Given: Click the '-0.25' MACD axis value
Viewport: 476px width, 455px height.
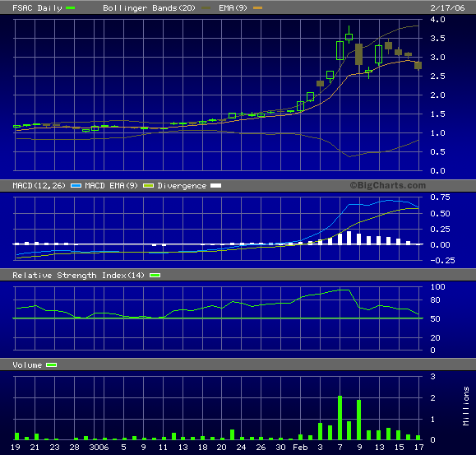Looking at the screenshot, I should (x=442, y=261).
